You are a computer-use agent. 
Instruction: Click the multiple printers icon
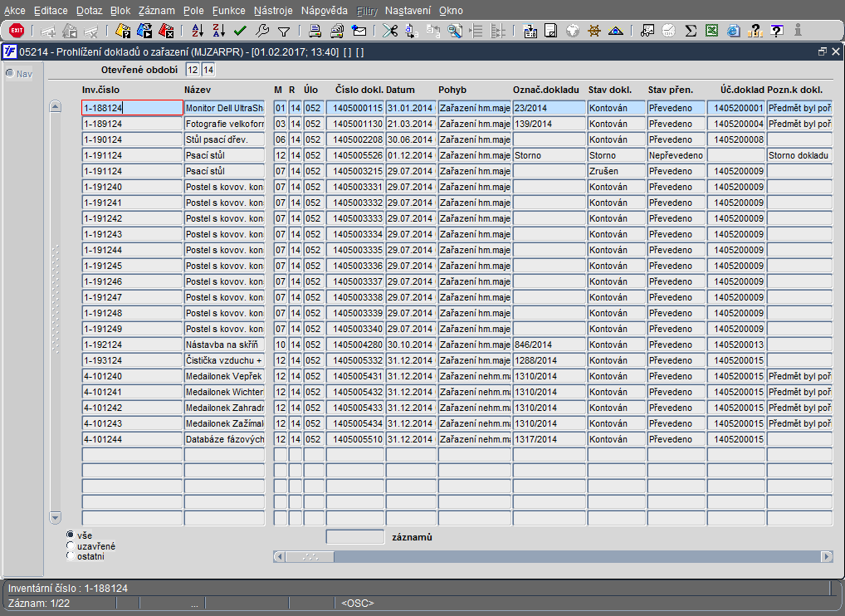(x=337, y=31)
